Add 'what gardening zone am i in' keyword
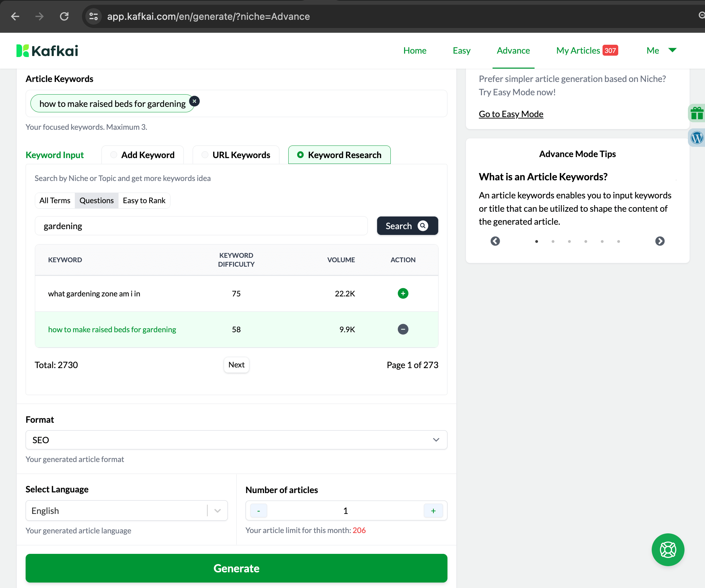The image size is (705, 588). tap(403, 293)
